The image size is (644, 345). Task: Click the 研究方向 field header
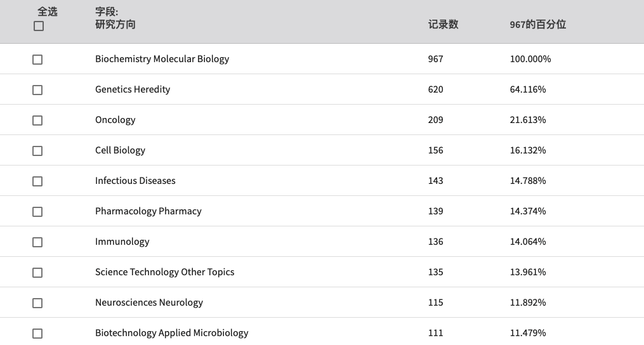click(115, 25)
